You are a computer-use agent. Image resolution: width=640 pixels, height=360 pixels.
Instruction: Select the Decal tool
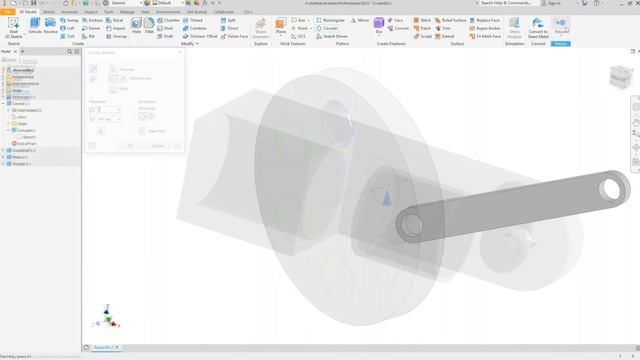pos(115,20)
